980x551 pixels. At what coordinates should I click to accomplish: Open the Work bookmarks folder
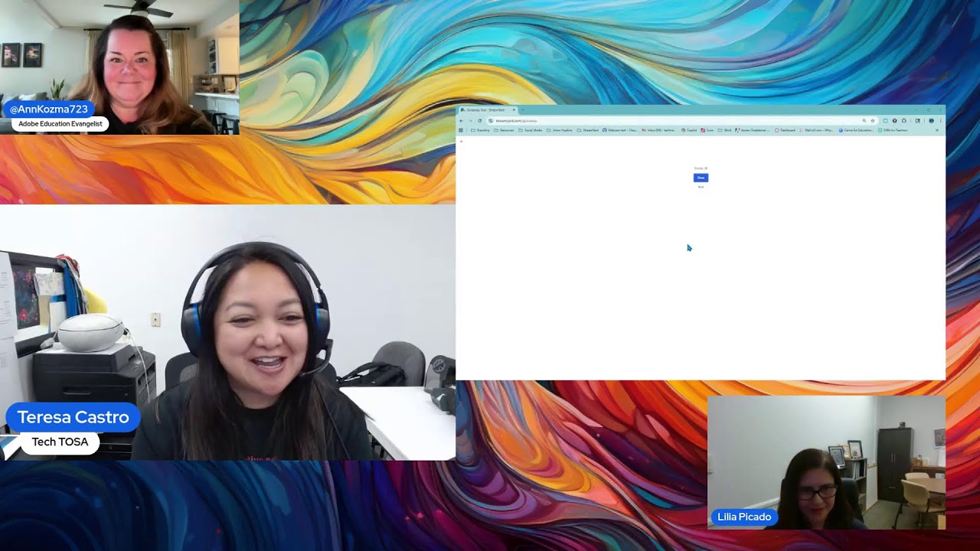point(724,130)
